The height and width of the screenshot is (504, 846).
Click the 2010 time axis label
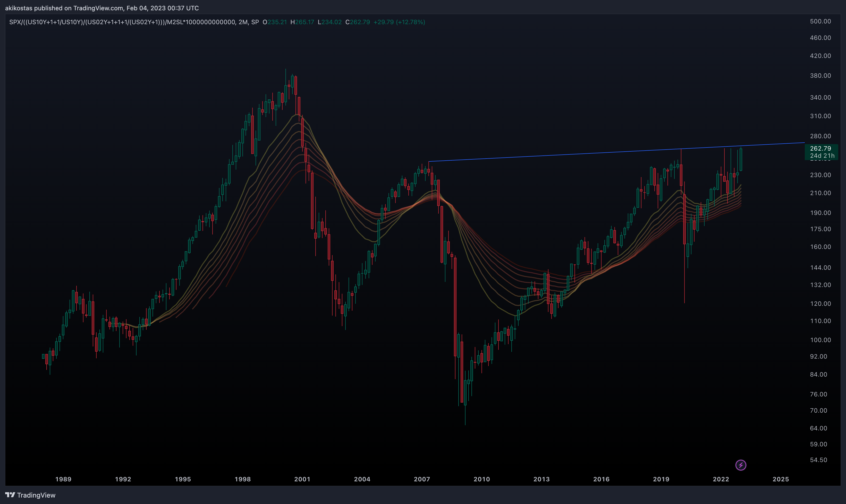pyautogui.click(x=482, y=479)
